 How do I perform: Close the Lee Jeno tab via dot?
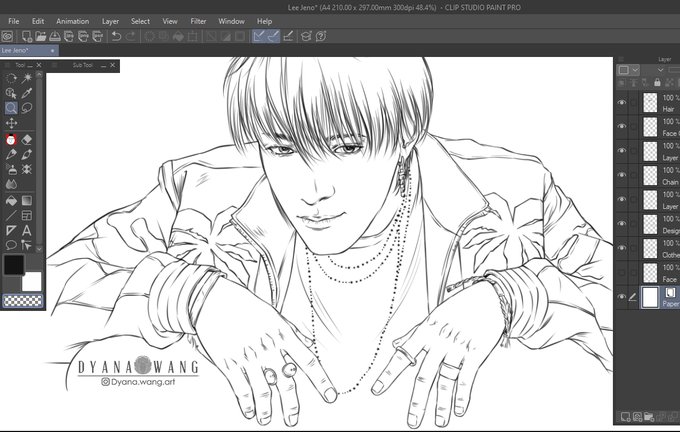point(52,51)
